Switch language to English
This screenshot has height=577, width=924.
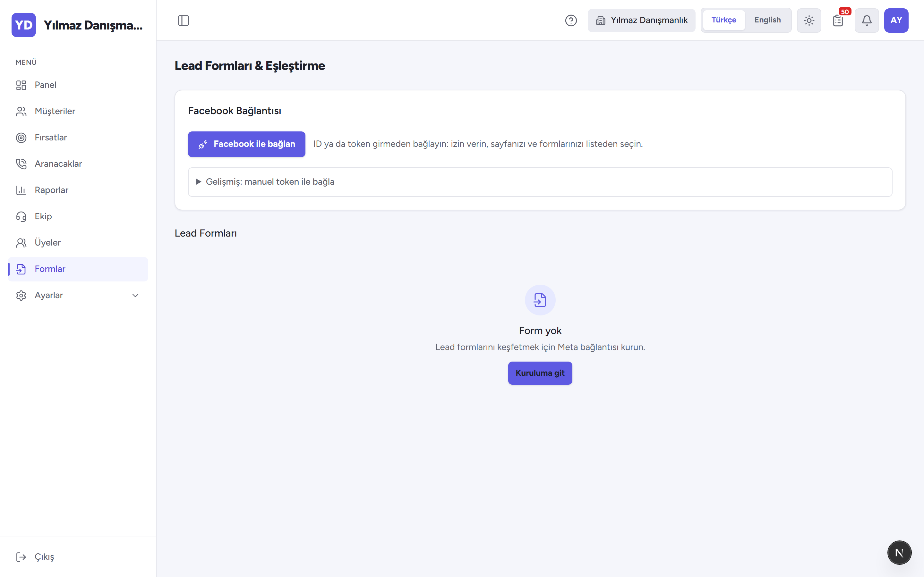tap(767, 20)
